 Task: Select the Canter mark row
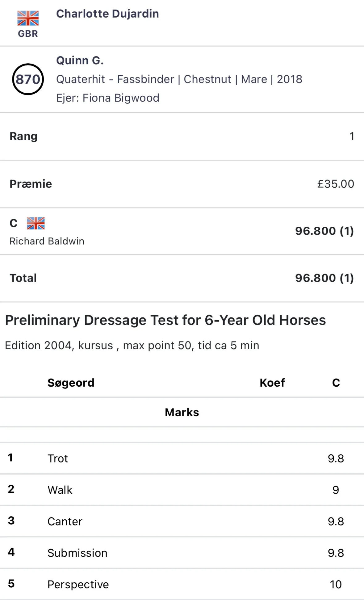tap(182, 522)
